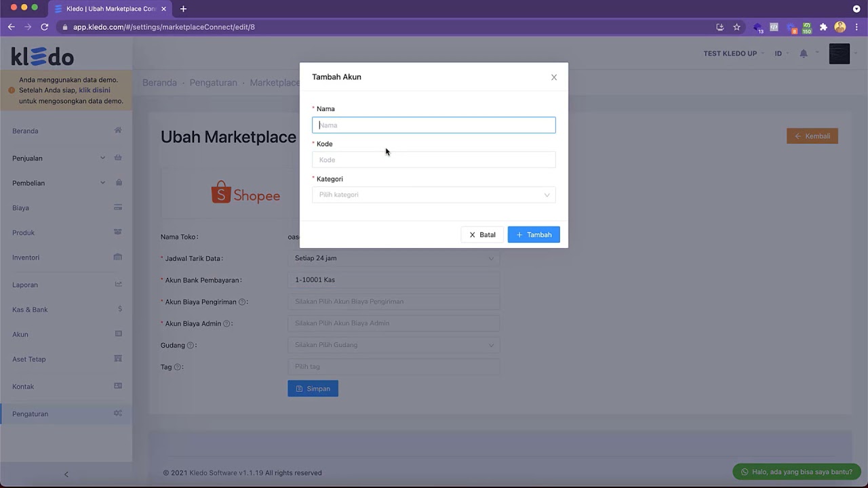Open the Jadwal Tarik Data dropdown
Screen dimensions: 868x488
394,258
